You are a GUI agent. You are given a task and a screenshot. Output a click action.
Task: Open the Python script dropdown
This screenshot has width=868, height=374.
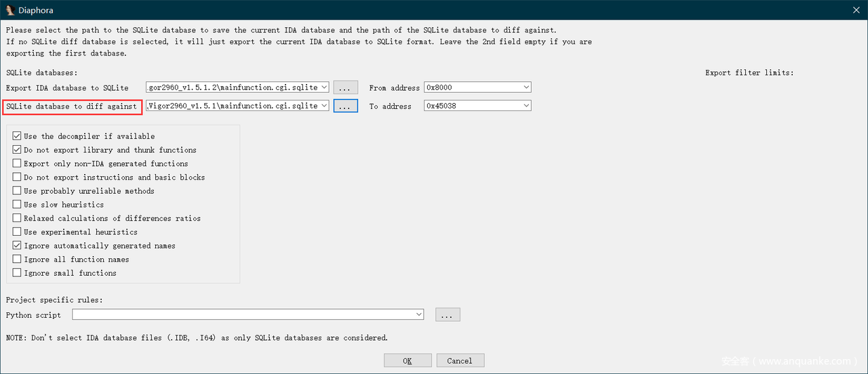418,314
